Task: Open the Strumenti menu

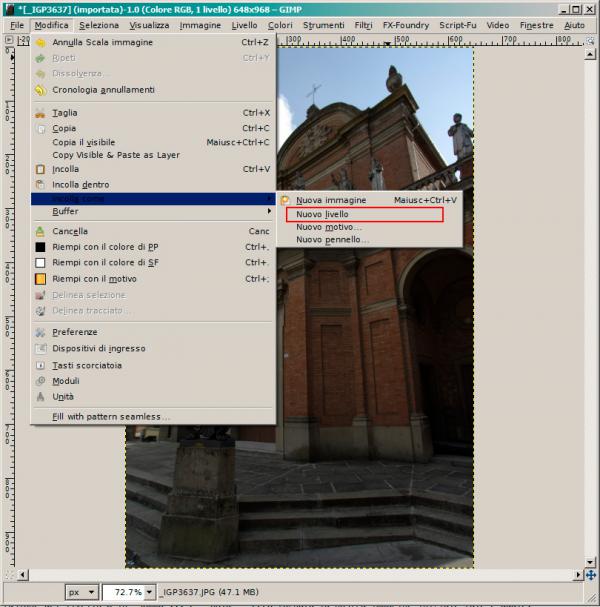Action: (x=323, y=26)
